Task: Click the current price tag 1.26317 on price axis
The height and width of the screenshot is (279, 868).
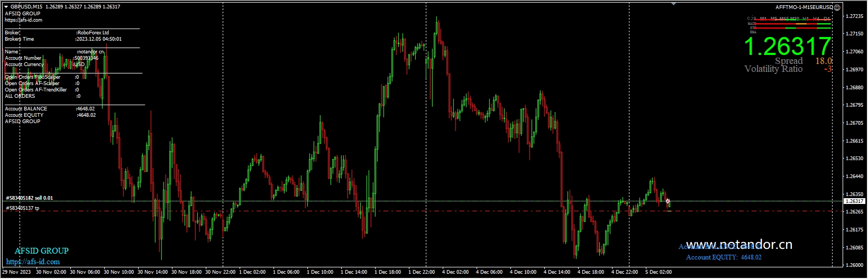Action: click(x=854, y=201)
